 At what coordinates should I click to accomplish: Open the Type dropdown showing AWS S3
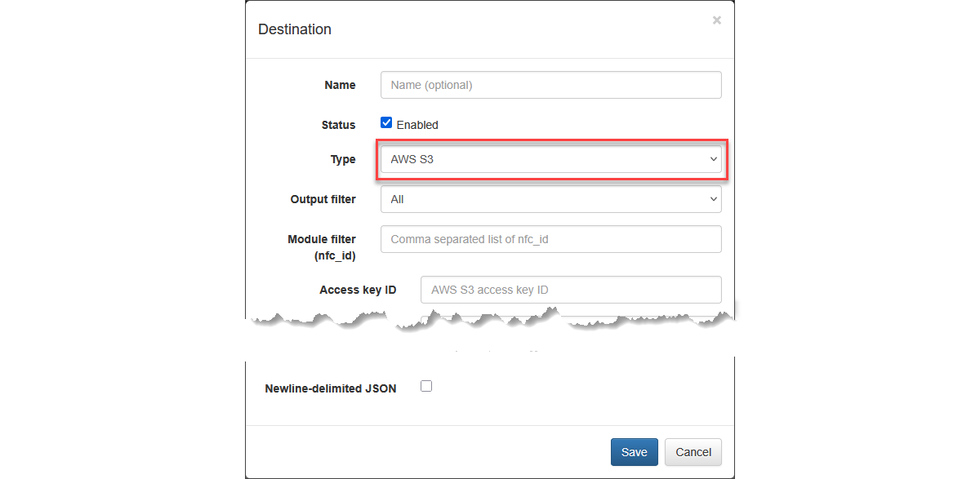click(x=550, y=160)
